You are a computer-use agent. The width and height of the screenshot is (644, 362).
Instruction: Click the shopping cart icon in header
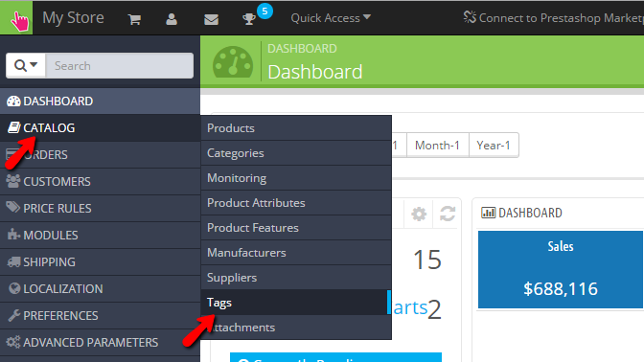point(134,19)
